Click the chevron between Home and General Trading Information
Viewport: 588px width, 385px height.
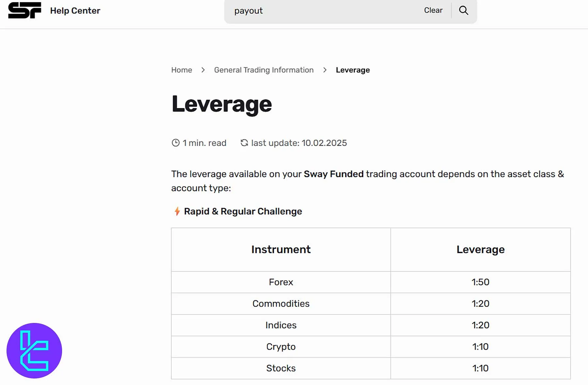coord(203,70)
